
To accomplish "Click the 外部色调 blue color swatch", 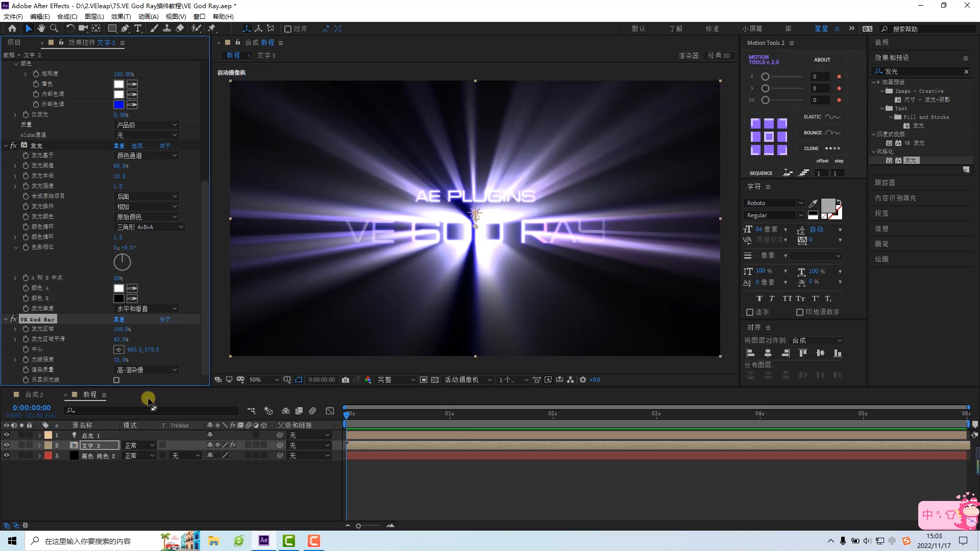I will point(119,105).
